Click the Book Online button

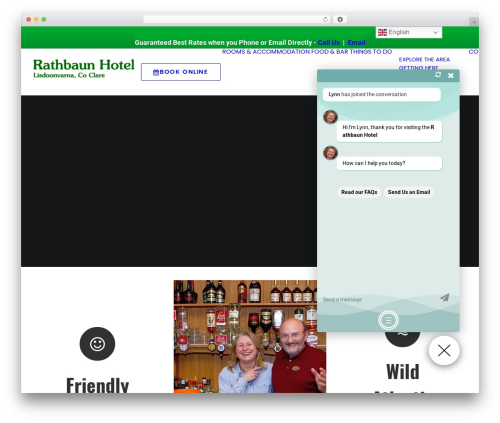[x=181, y=72]
